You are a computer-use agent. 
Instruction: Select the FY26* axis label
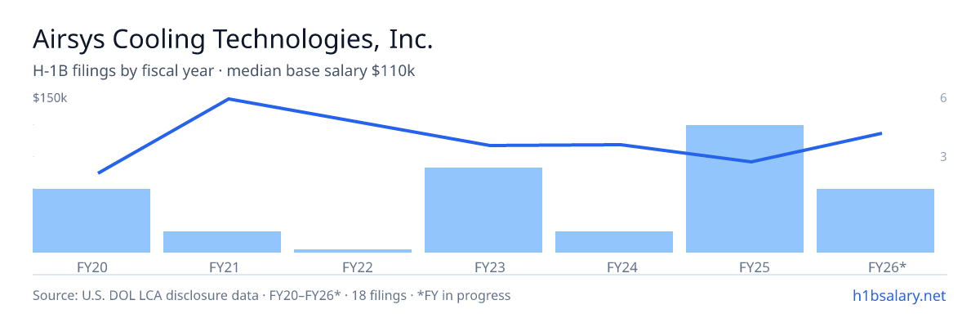click(x=887, y=267)
